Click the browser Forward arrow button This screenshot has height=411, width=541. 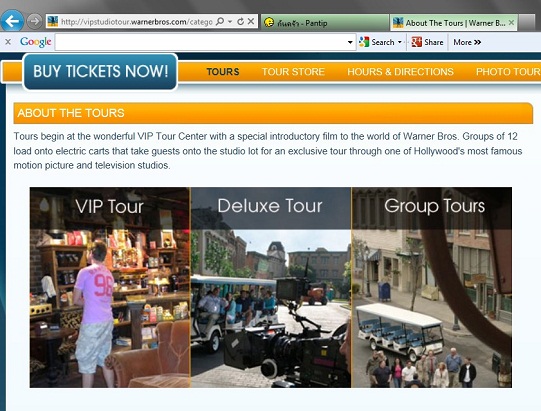tap(34, 21)
